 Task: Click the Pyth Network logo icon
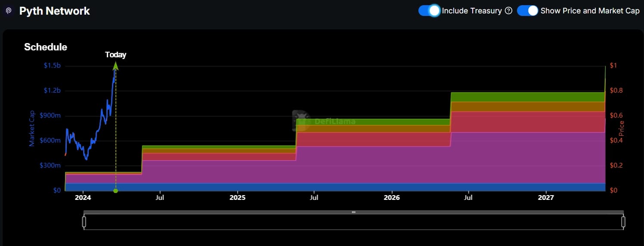click(9, 11)
